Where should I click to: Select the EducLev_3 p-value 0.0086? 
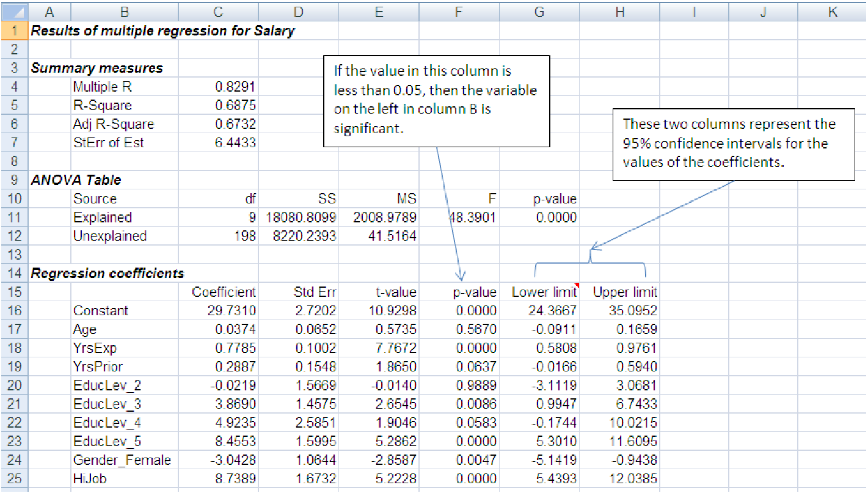point(459,404)
